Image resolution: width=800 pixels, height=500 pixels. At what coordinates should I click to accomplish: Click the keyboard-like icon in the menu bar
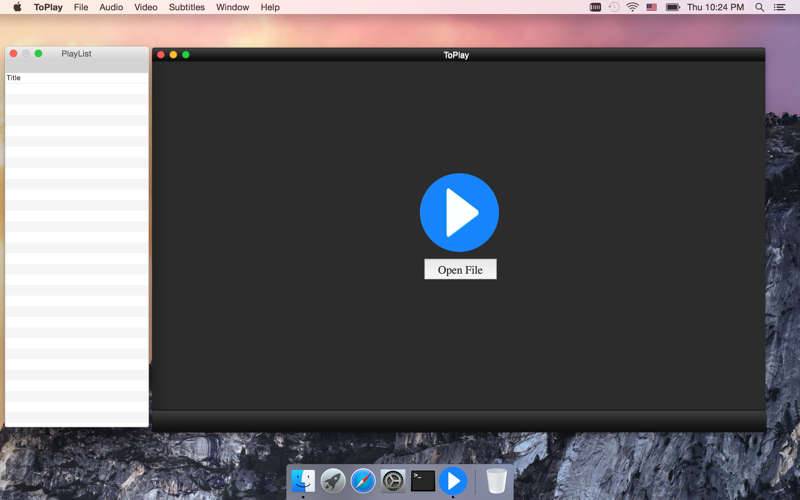[595, 7]
